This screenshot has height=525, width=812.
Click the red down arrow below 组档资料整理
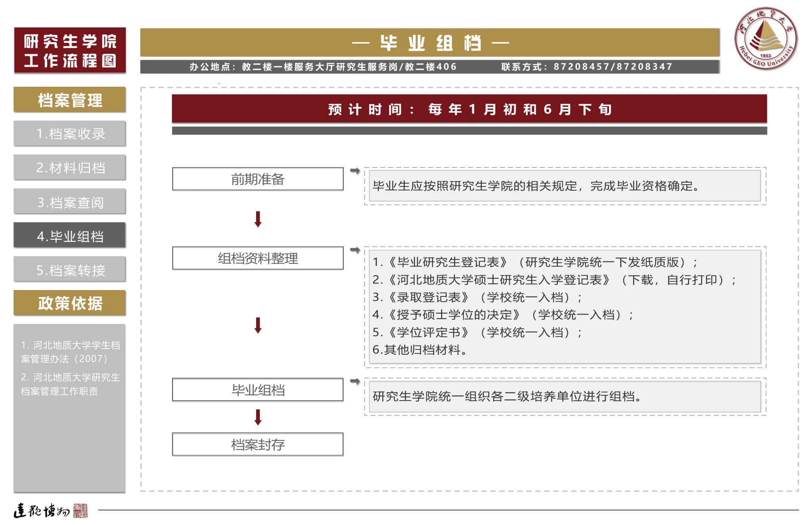(258, 325)
